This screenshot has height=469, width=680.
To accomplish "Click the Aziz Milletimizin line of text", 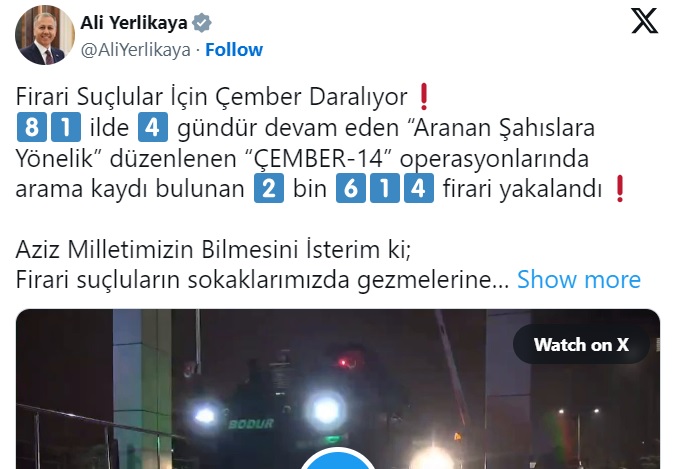I will pyautogui.click(x=213, y=249).
